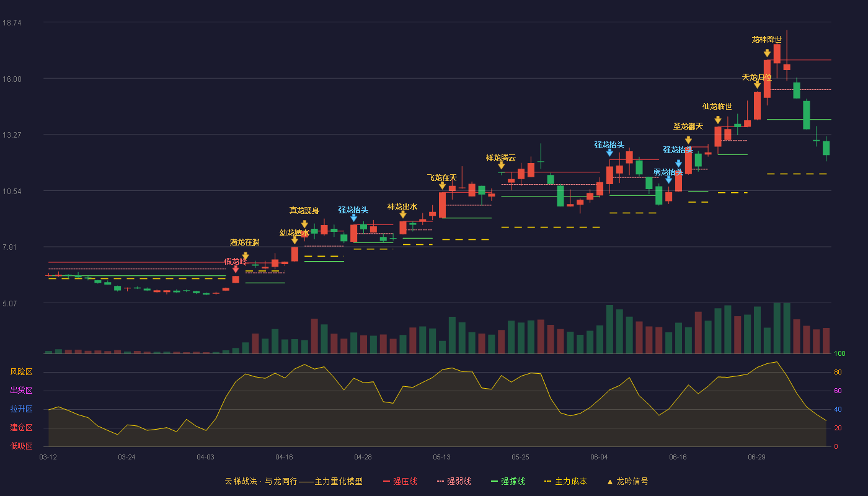Click the 05-13 date label
The width and height of the screenshot is (868, 496).
coord(441,457)
